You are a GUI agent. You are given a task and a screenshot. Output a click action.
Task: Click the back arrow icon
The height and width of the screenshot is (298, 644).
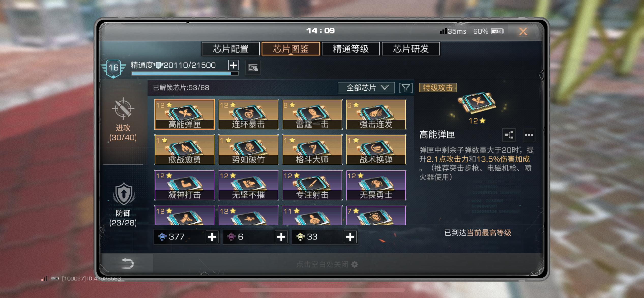(127, 263)
